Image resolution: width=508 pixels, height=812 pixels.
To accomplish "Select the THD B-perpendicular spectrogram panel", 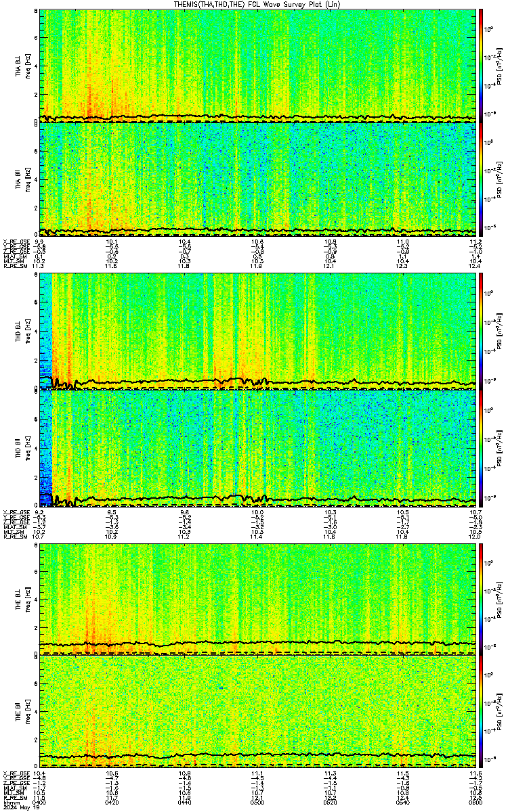I will click(x=258, y=330).
